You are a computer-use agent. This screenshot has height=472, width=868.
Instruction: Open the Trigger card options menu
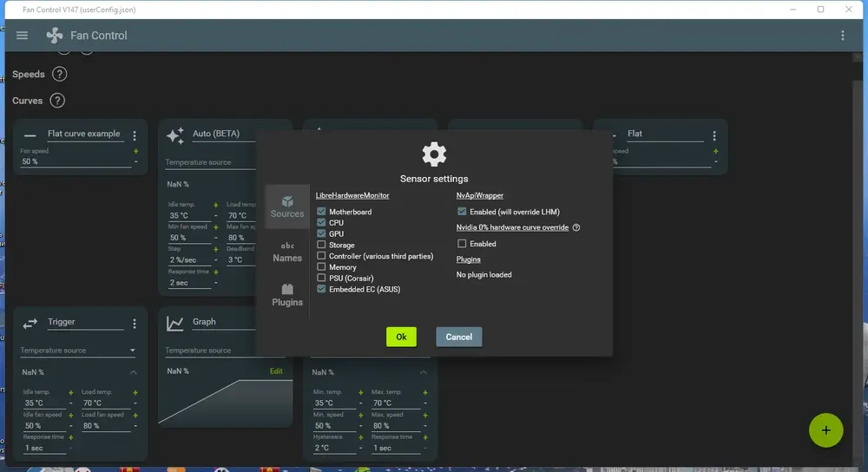[135, 324]
